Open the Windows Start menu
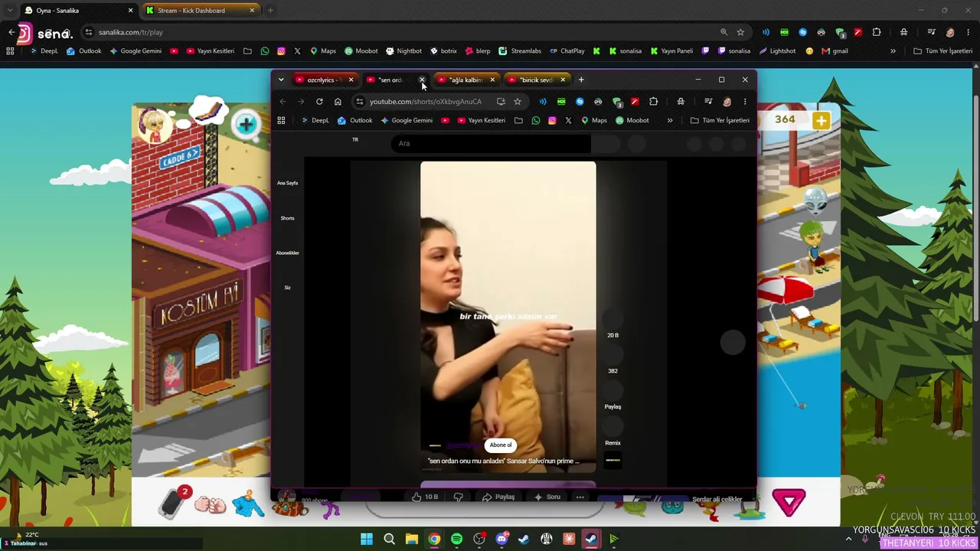The image size is (980, 551). click(x=367, y=539)
